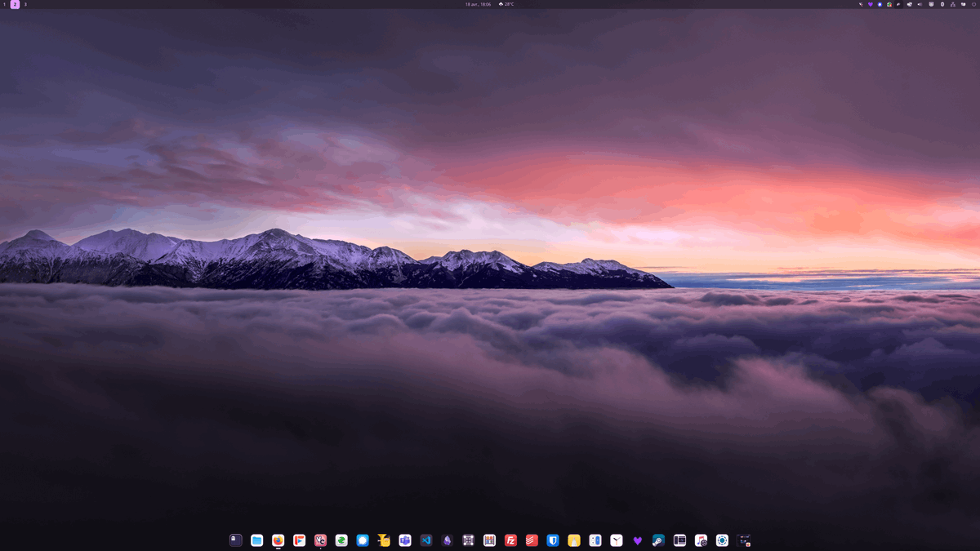Open the FileZilla FTP client
Screen dimensions: 980x551
tap(510, 540)
